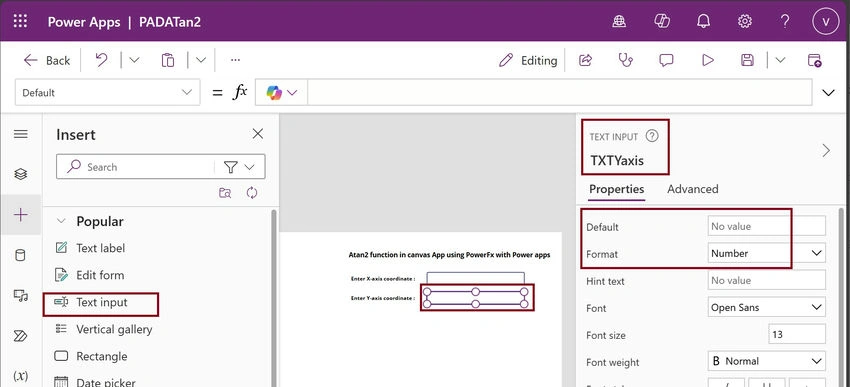
Task: Click the Default value field
Action: 767,226
